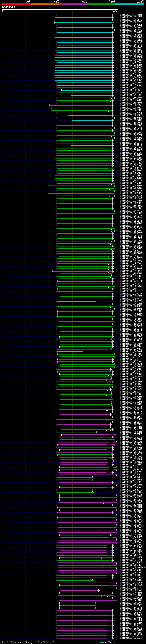Click the UniRef100_A9RGM2 identifier

(131, 273)
